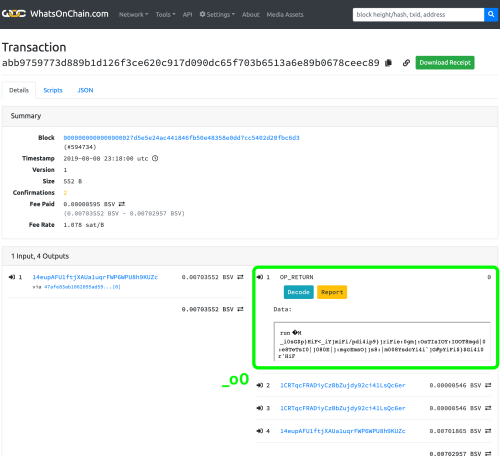Toggle currency for output 2 amount
Image resolution: width=500 pixels, height=457 pixels.
tap(488, 385)
